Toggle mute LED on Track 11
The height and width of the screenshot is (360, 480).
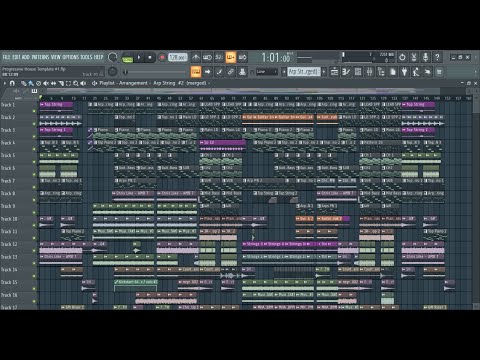(x=34, y=238)
